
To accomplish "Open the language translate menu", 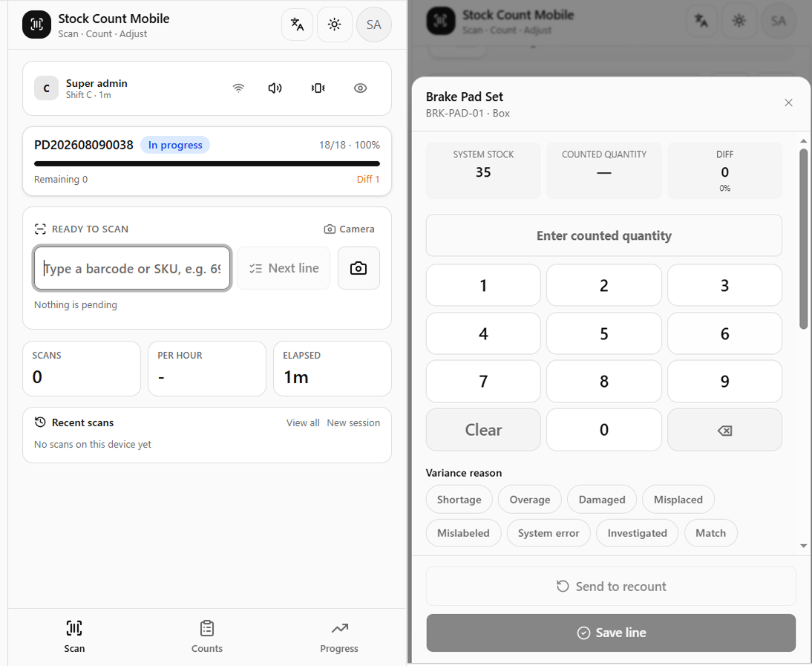I will 297,25.
